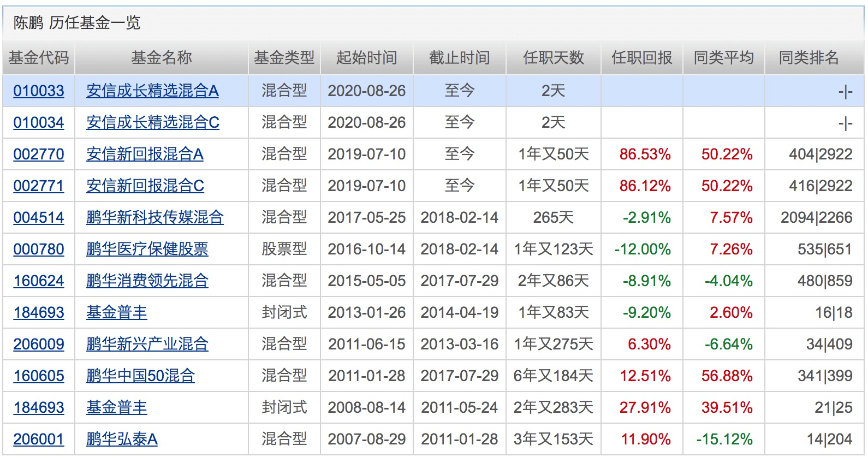Open fund 安信新回报混合A
The image size is (868, 463).
pos(145,154)
